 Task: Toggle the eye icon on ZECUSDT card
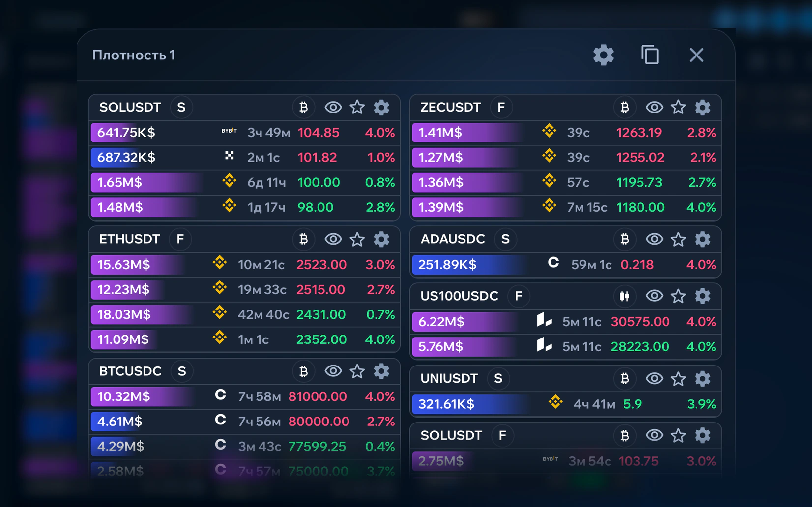click(654, 107)
